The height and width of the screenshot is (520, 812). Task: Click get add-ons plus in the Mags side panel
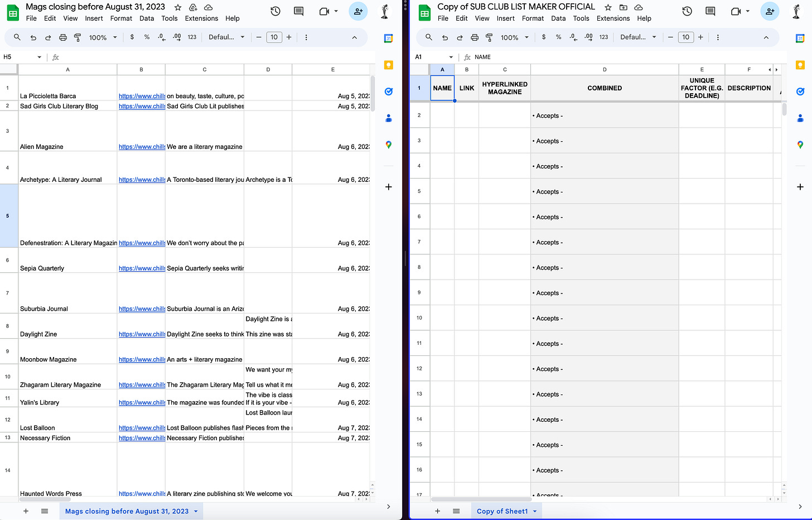[389, 187]
